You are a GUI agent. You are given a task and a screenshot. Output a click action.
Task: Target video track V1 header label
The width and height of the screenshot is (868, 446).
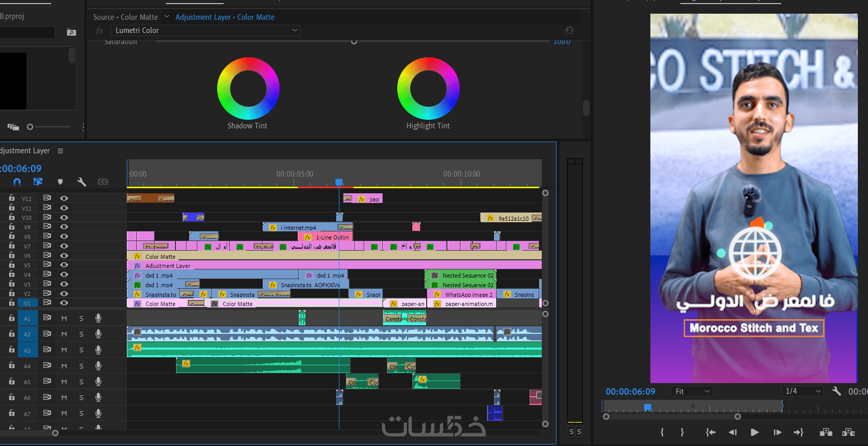27,303
